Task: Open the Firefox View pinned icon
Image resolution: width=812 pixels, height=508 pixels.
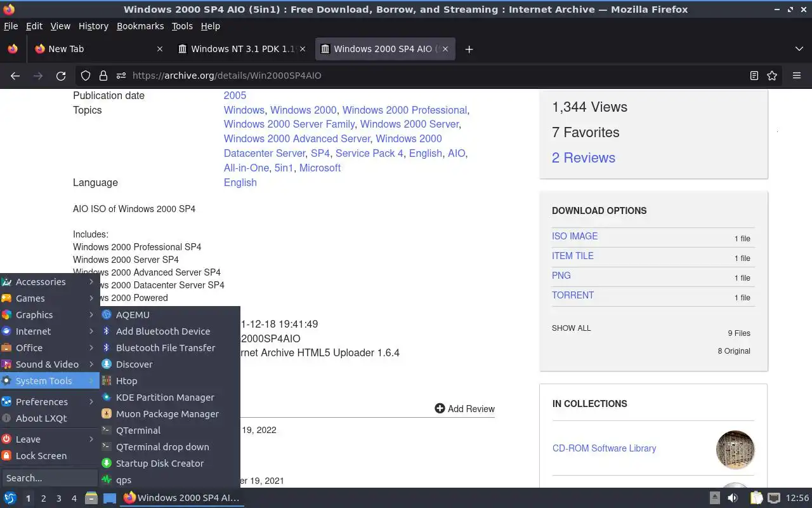Action: pyautogui.click(x=13, y=49)
